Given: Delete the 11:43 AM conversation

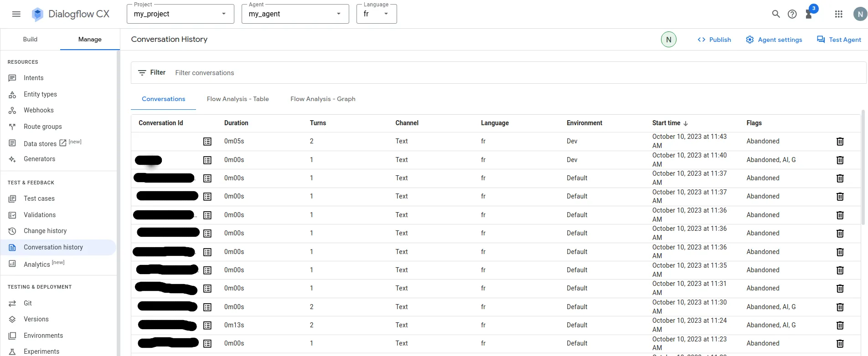Looking at the screenshot, I should [x=840, y=142].
